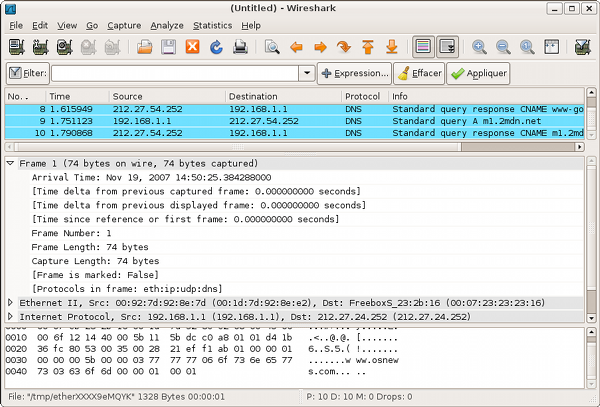
Task: Open capture options toolbar icon
Action: 41,47
